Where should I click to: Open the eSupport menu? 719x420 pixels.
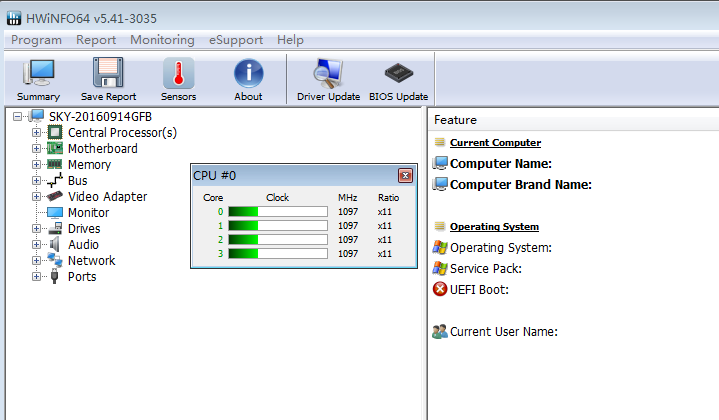pos(236,40)
